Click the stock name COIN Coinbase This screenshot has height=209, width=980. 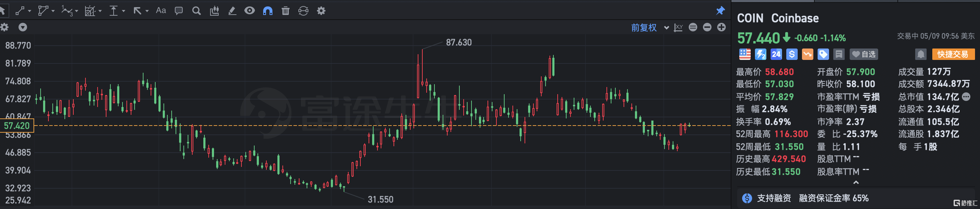pyautogui.click(x=778, y=18)
